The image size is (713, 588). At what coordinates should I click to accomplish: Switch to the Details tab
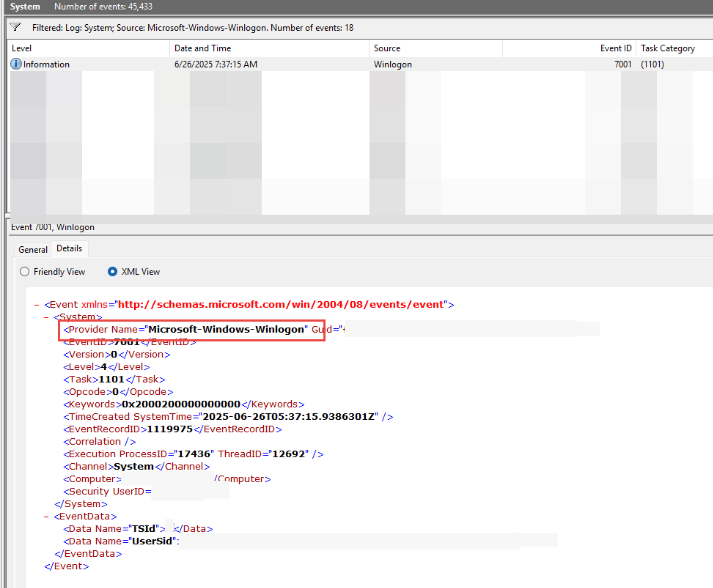pyautogui.click(x=69, y=248)
